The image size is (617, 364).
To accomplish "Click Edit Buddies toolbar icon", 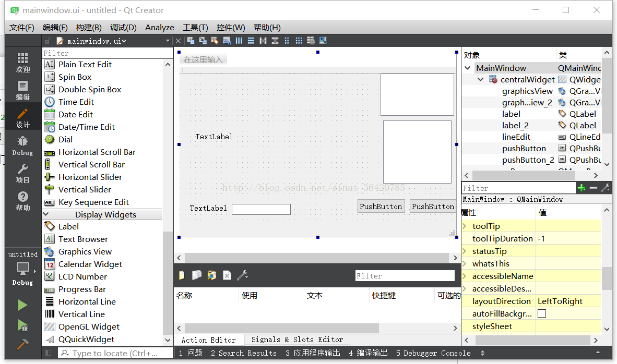I will click(215, 41).
